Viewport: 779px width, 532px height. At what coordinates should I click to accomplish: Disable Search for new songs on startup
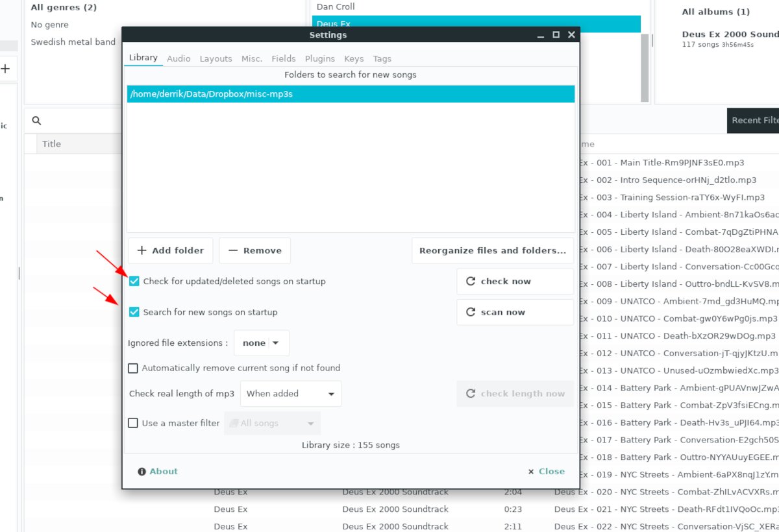[134, 312]
